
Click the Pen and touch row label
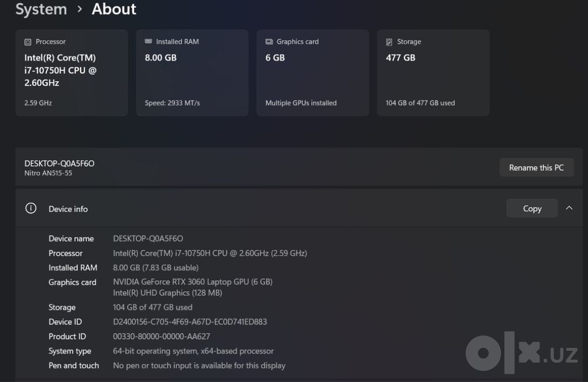pyautogui.click(x=74, y=366)
